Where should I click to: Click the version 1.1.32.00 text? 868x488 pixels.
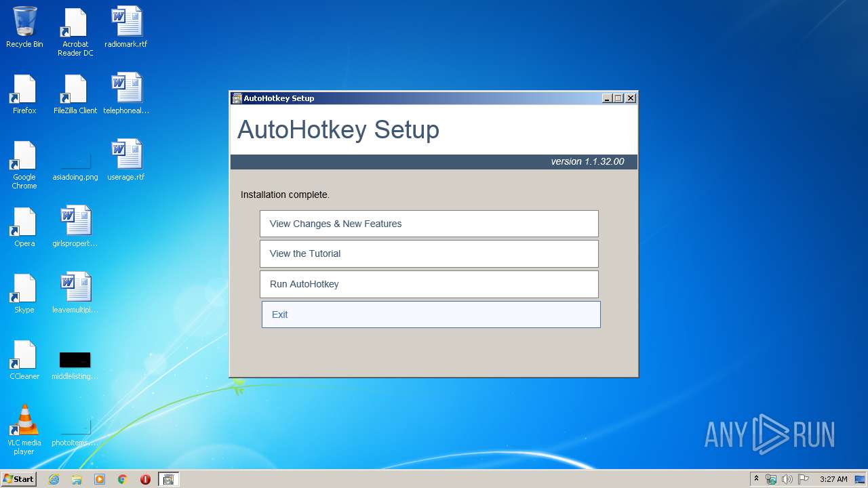coord(587,161)
